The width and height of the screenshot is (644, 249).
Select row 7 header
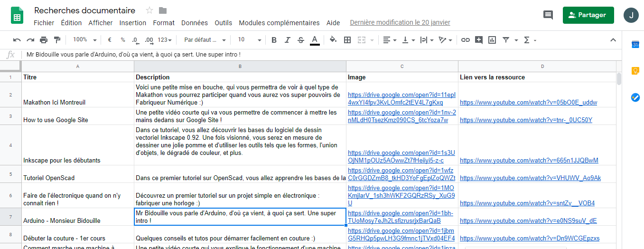[x=10, y=217]
